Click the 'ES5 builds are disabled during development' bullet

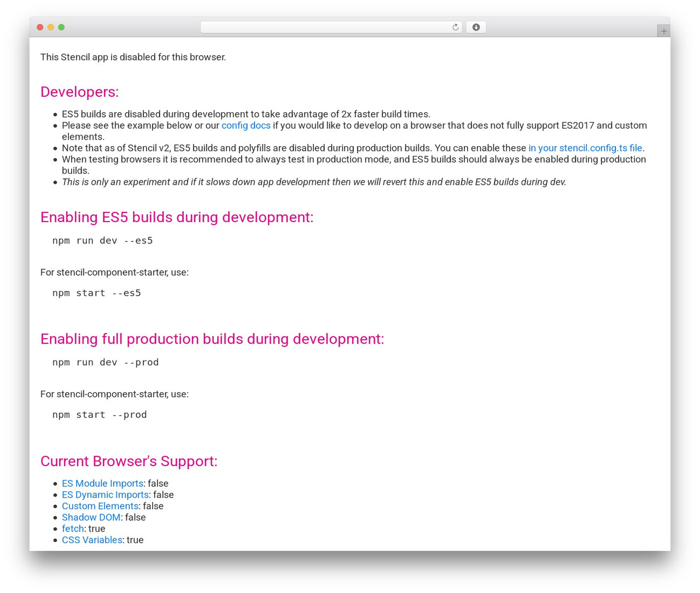[246, 114]
